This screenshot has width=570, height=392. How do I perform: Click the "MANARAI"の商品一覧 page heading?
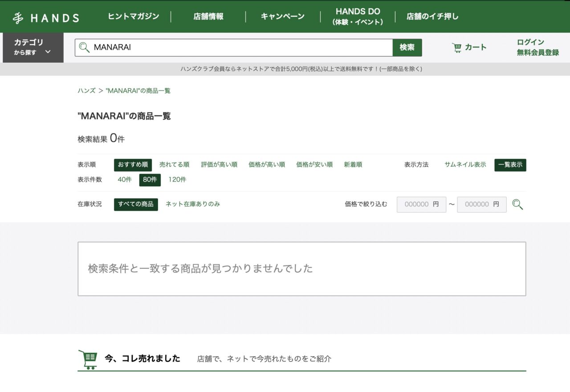coord(124,116)
